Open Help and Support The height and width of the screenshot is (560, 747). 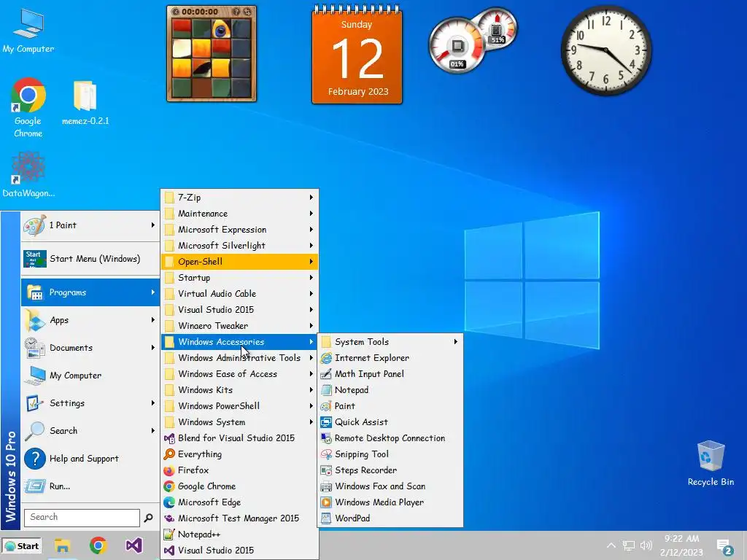coord(90,458)
